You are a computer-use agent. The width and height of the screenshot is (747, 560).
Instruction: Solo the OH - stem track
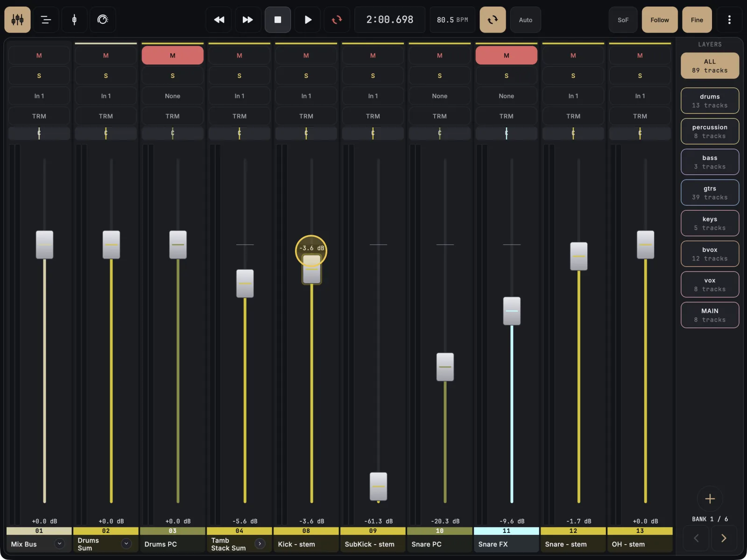point(640,76)
